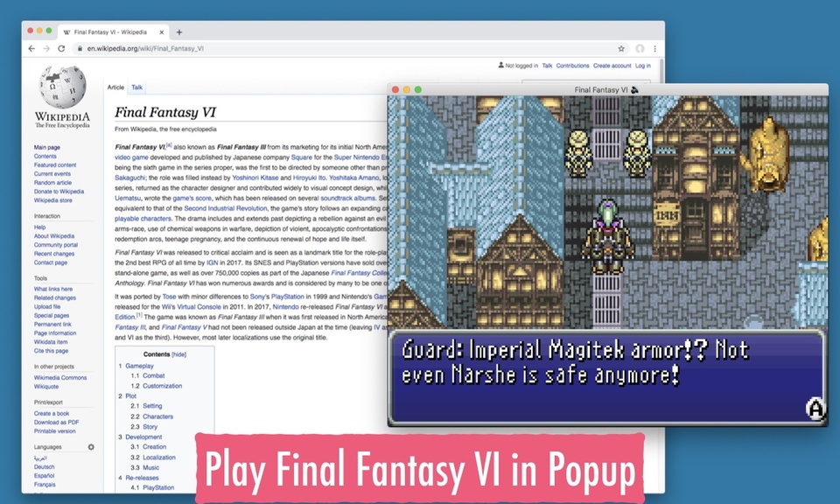Open Special pages link
Screen dimensions: 840x504
click(52, 316)
